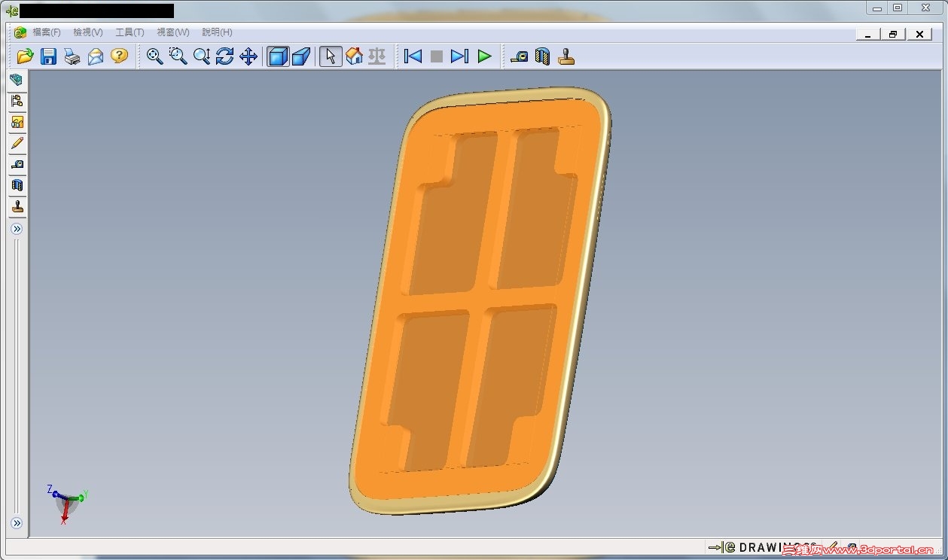Open the 說明(H) menu
This screenshot has width=948, height=560.
(x=217, y=32)
